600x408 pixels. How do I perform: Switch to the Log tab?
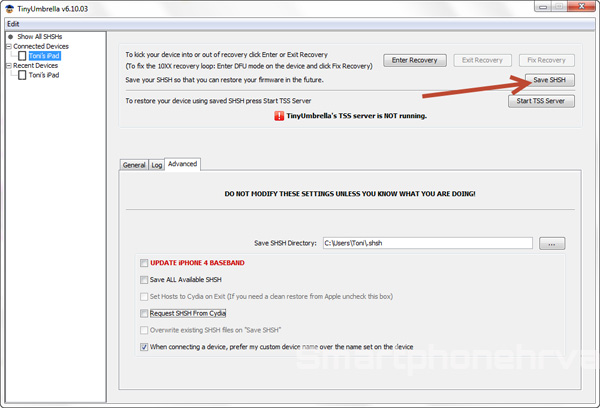coord(157,164)
